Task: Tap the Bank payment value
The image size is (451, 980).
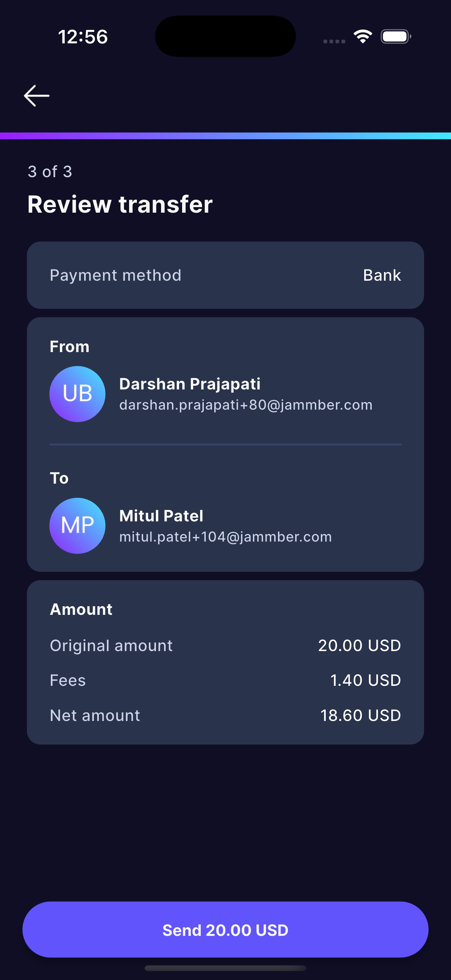Action: tap(382, 275)
